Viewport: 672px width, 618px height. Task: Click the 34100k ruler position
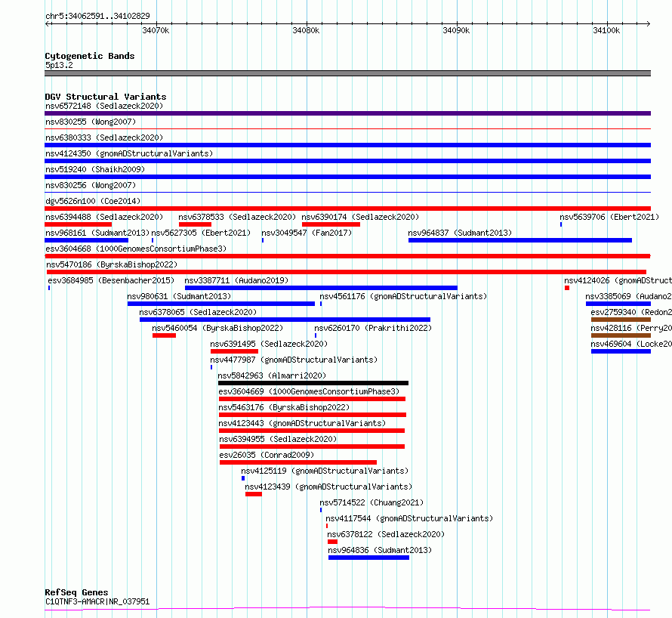tap(607, 30)
